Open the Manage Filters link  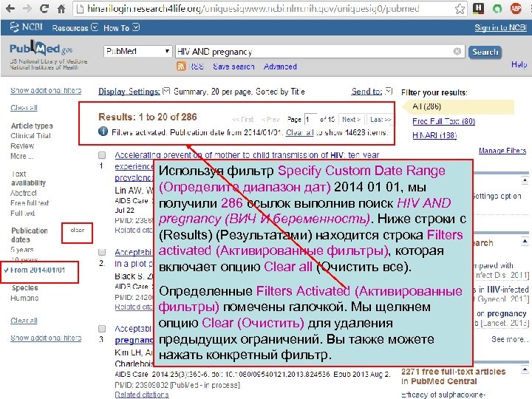click(x=502, y=150)
